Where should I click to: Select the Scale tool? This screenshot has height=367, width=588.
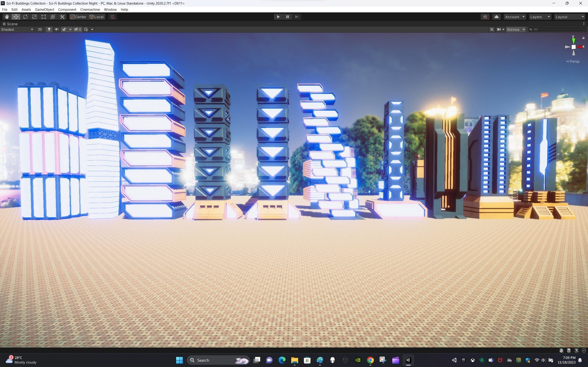[x=34, y=17]
